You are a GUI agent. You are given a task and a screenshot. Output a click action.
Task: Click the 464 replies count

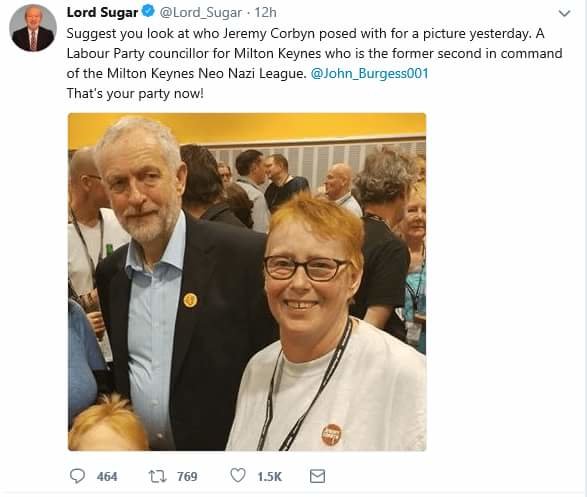coord(107,476)
